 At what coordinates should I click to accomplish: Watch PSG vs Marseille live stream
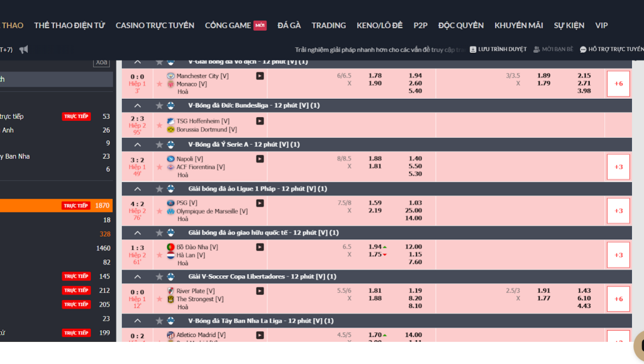[260, 203]
